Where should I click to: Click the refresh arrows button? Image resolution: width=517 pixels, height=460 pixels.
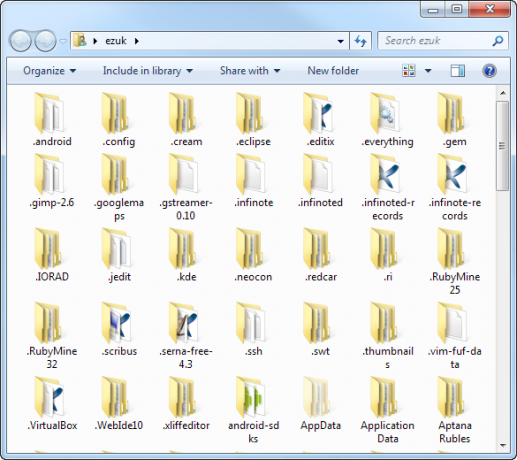(x=361, y=41)
